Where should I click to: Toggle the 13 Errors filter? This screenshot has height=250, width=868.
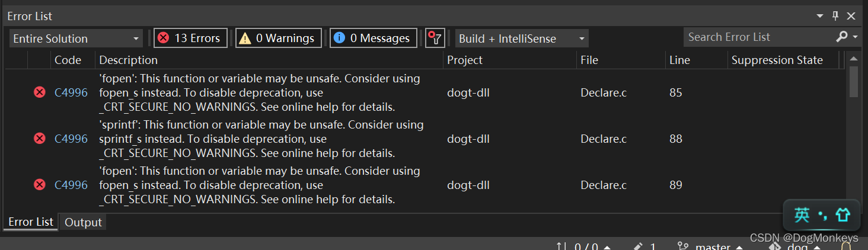[x=190, y=39]
